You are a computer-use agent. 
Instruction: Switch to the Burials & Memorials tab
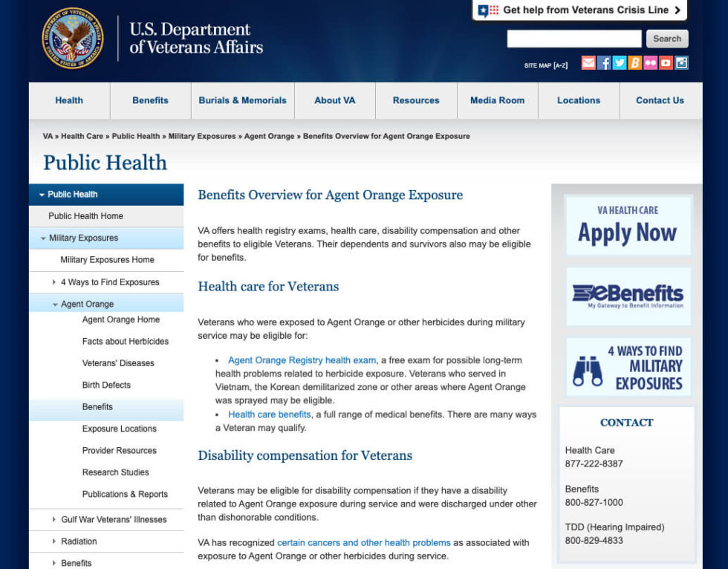pyautogui.click(x=242, y=100)
